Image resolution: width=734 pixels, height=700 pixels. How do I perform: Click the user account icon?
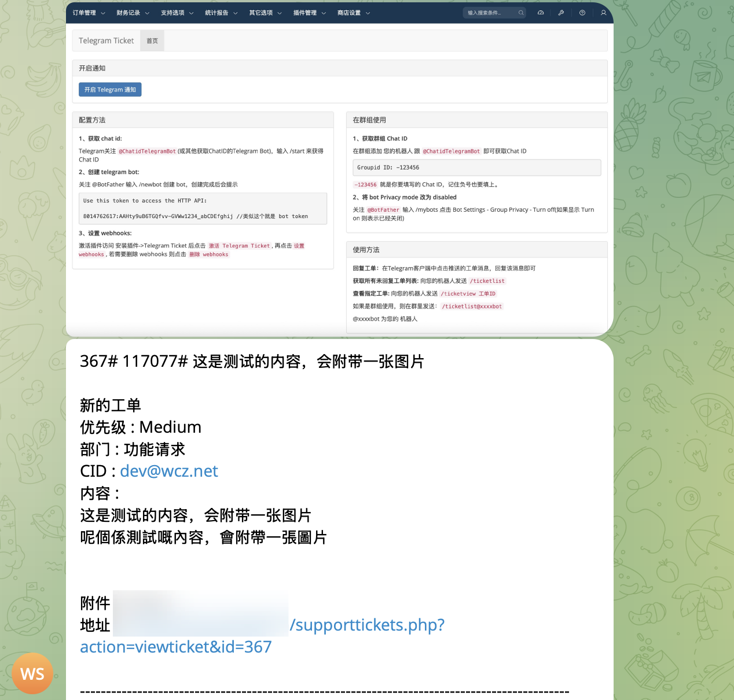(x=603, y=13)
